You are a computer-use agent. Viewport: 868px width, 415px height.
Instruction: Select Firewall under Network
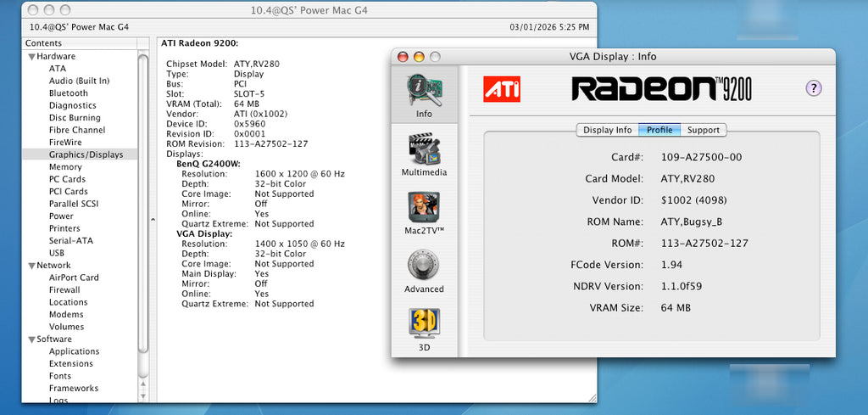pos(64,289)
